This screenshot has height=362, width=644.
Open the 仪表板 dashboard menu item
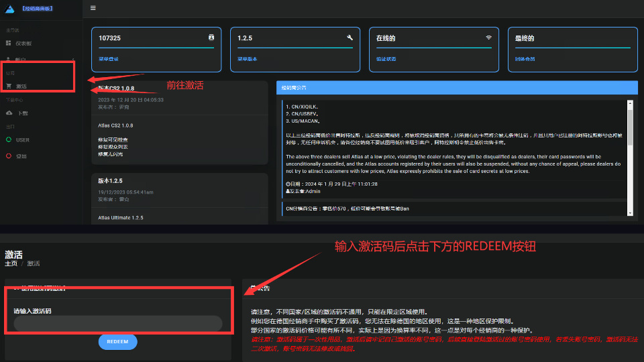click(x=23, y=43)
